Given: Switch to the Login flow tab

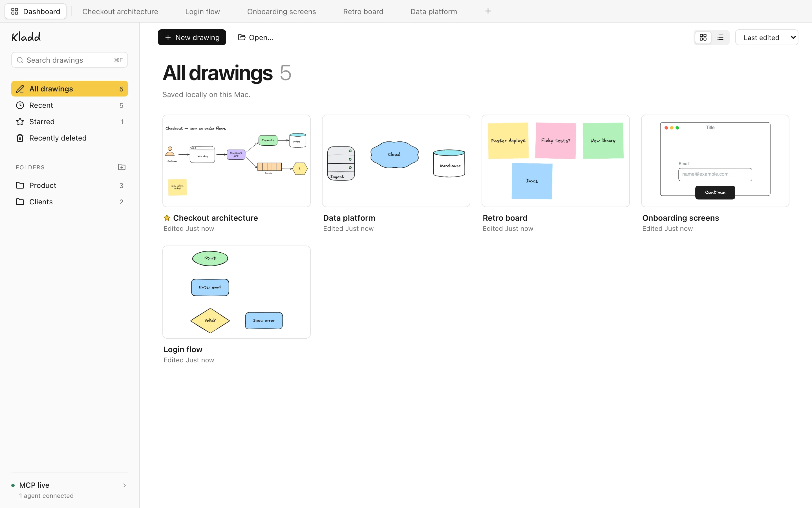Looking at the screenshot, I should pos(203,11).
